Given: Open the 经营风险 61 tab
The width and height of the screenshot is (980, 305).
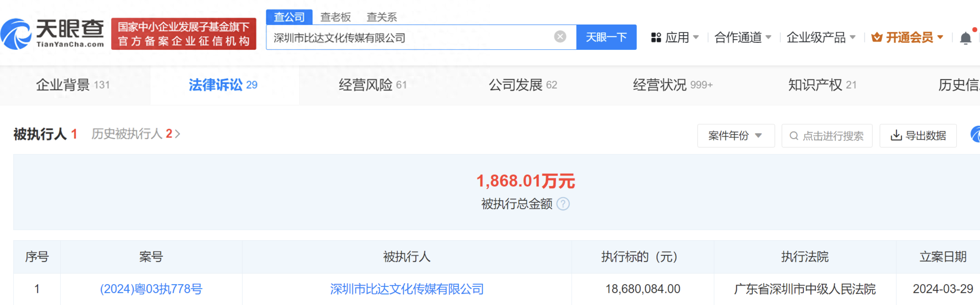Looking at the screenshot, I should click(373, 85).
